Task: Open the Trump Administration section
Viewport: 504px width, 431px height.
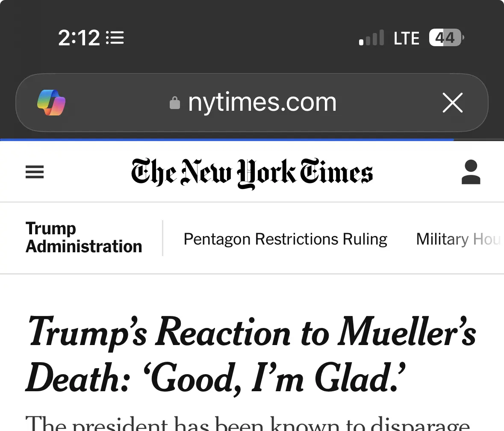Action: click(x=83, y=238)
